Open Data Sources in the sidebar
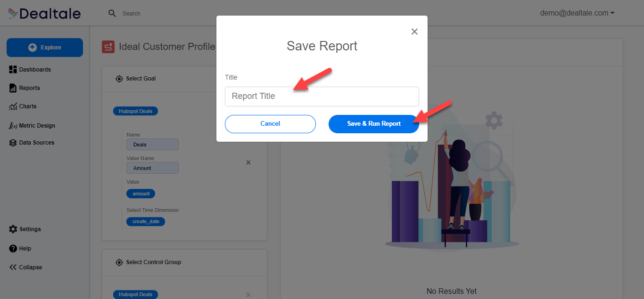The height and width of the screenshot is (299, 644). click(32, 143)
